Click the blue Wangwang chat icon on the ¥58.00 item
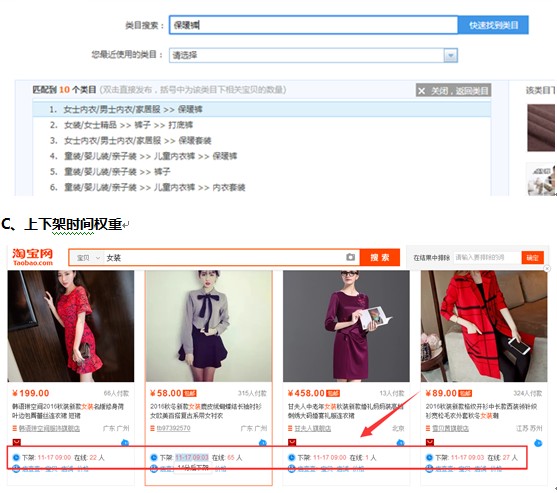The image size is (557, 493). click(x=263, y=443)
